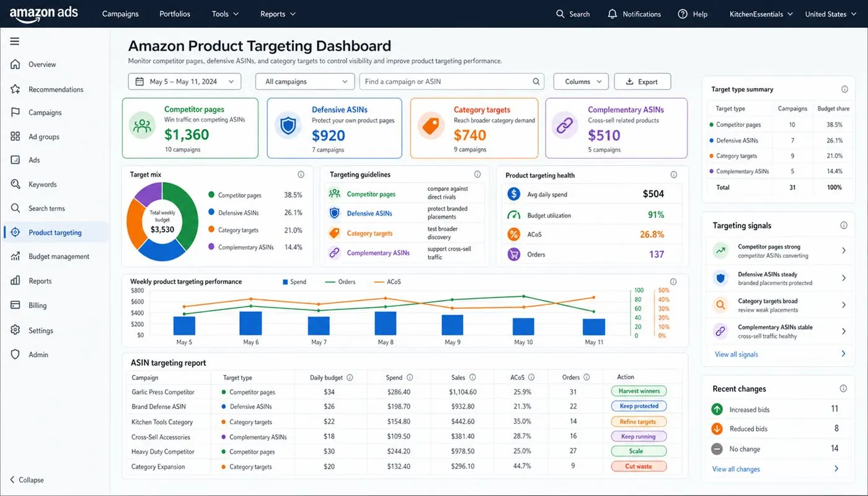Collapse the sidebar with Collapse control
Viewport: 868px width, 496px height.
[x=27, y=480]
